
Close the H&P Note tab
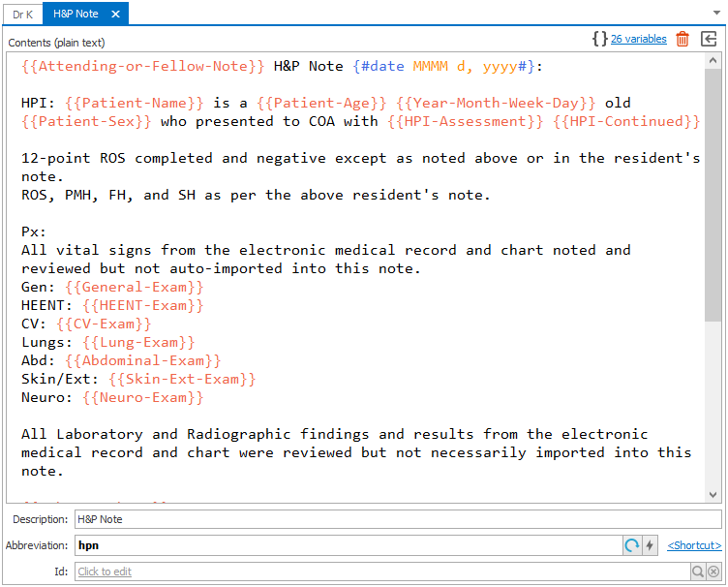[116, 15]
